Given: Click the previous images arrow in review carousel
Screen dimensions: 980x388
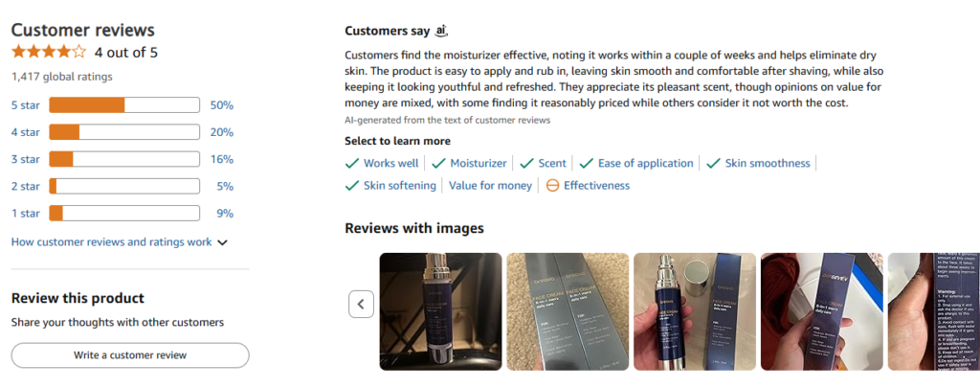Looking at the screenshot, I should pos(361,304).
